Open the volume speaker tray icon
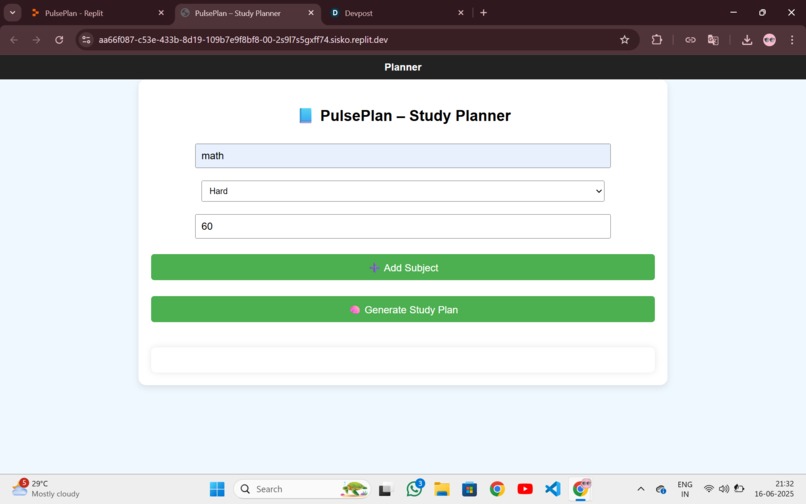Image resolution: width=806 pixels, height=504 pixels. click(x=724, y=489)
